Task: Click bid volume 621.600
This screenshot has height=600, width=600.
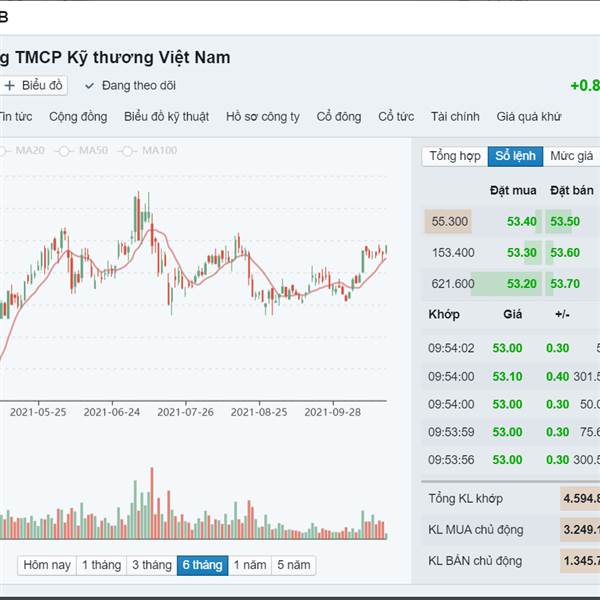Action: [453, 284]
